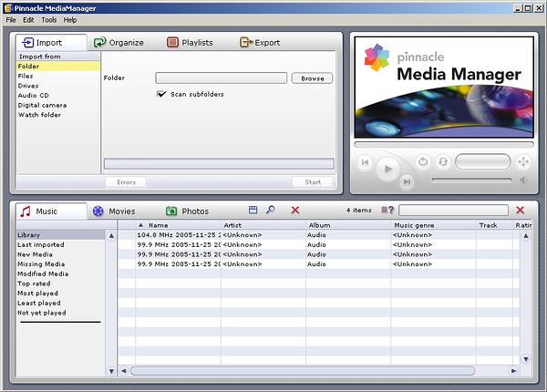
Task: Select New Media in sidebar
Action: point(61,254)
